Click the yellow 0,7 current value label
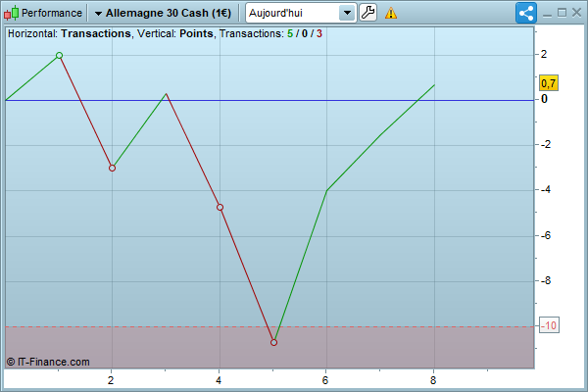 pyautogui.click(x=549, y=83)
